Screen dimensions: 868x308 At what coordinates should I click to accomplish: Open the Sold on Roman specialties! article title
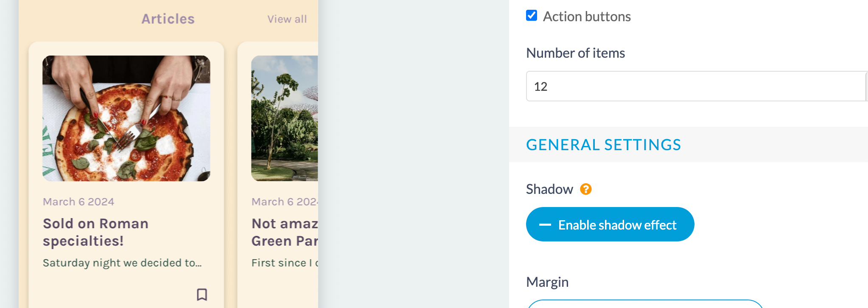point(96,232)
